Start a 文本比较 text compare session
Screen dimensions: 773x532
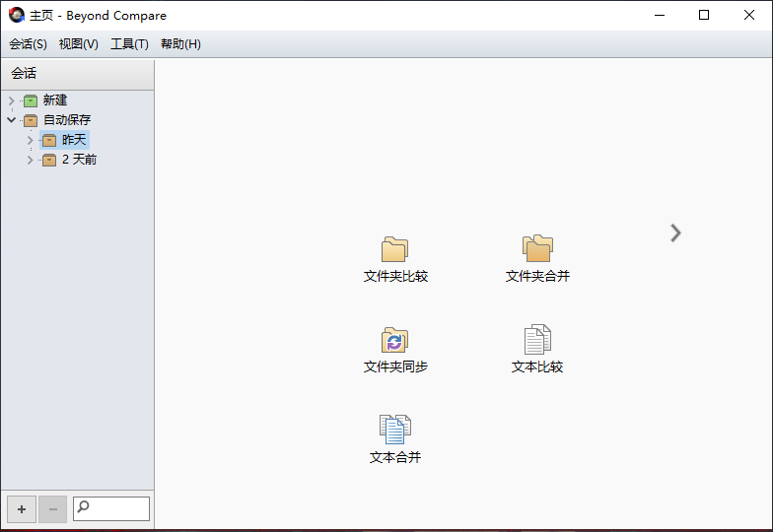537,349
